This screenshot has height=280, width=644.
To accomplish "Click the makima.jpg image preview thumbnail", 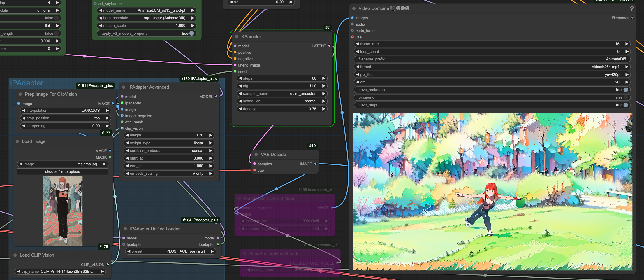I will (63, 211).
